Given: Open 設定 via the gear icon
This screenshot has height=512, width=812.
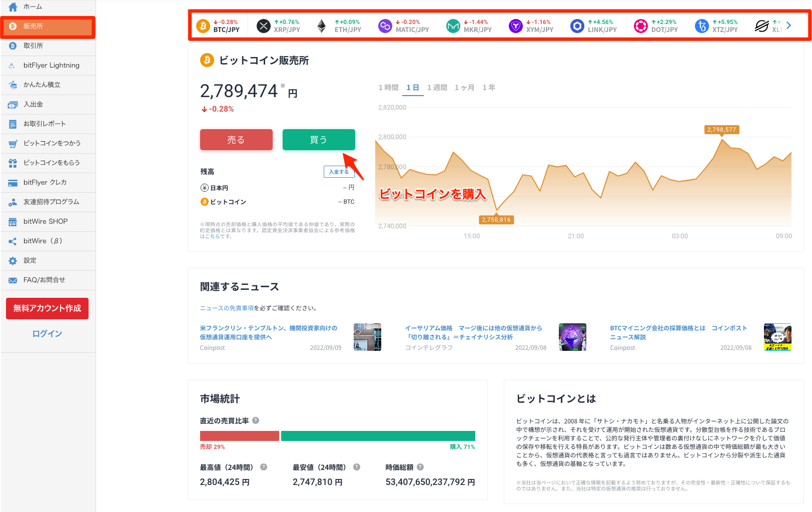Looking at the screenshot, I should click(13, 260).
